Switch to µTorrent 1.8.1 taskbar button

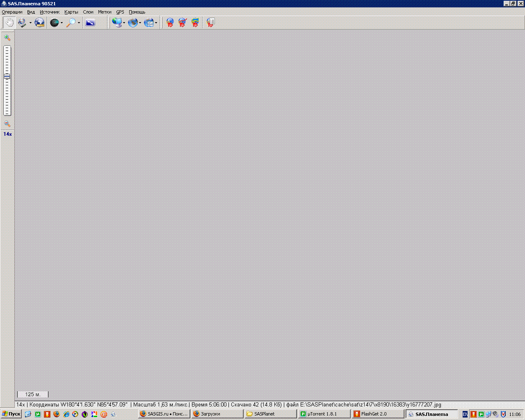pyautogui.click(x=324, y=414)
